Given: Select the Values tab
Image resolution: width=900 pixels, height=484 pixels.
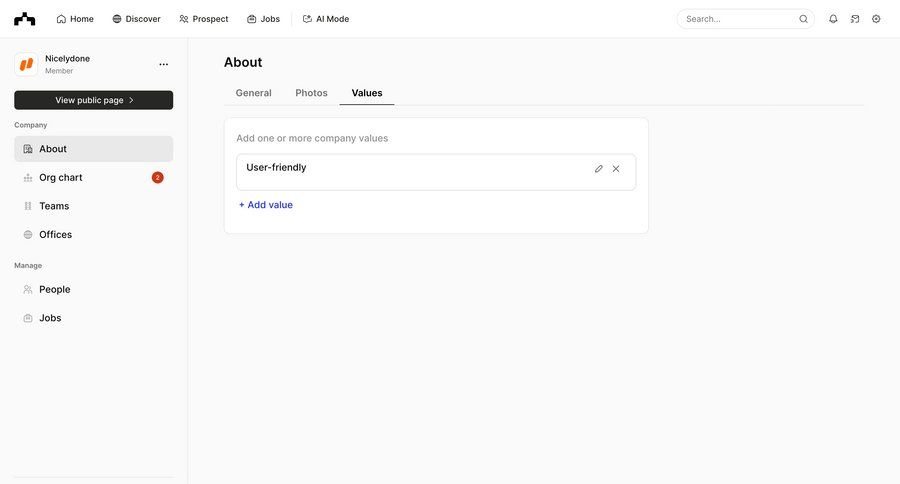Looking at the screenshot, I should (x=367, y=93).
